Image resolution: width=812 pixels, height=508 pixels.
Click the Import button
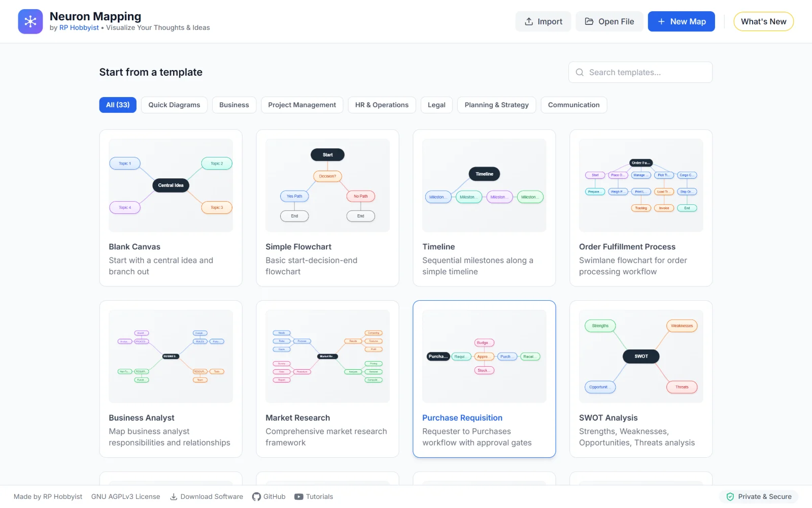[544, 21]
